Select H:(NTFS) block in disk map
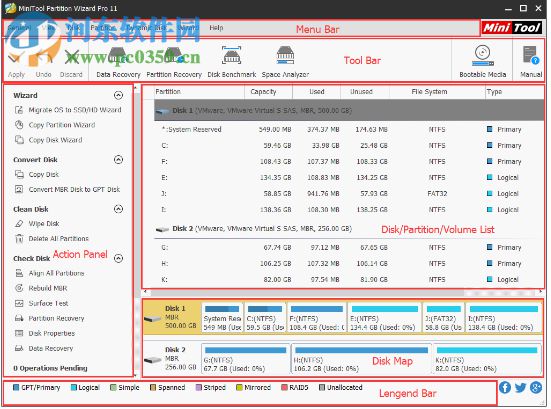The image size is (551, 409). pyautogui.click(x=361, y=359)
